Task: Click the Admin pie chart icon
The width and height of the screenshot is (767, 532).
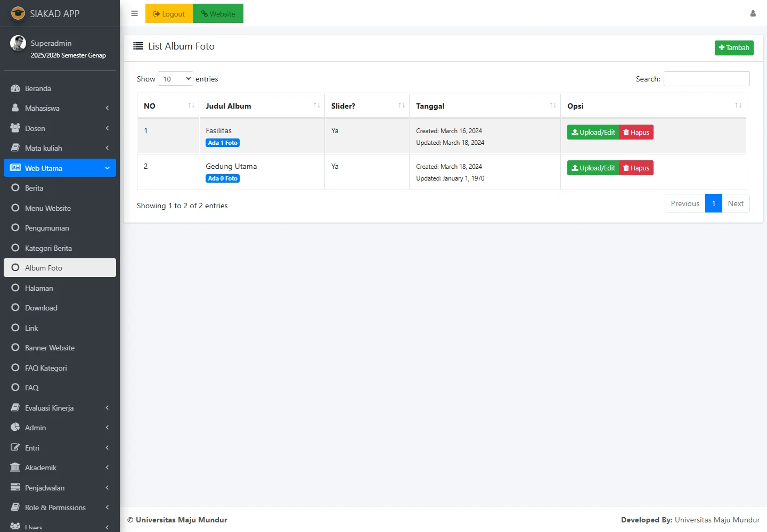Action: point(15,428)
